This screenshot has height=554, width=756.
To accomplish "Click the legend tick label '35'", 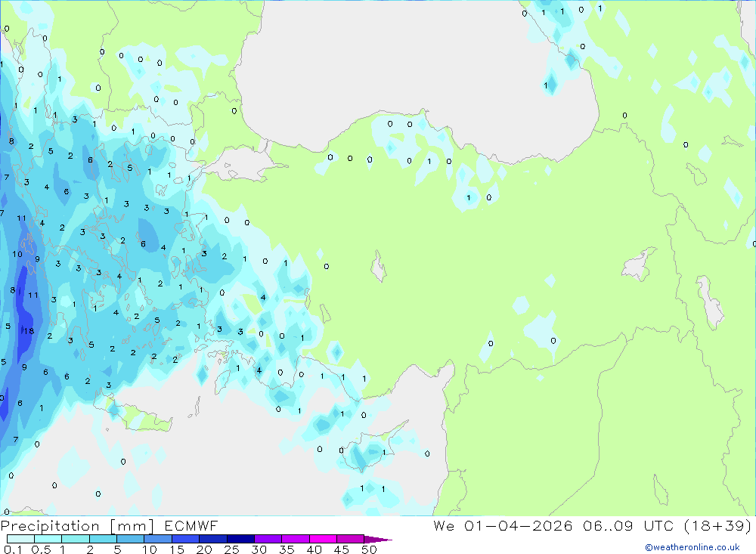I will pos(287,549).
